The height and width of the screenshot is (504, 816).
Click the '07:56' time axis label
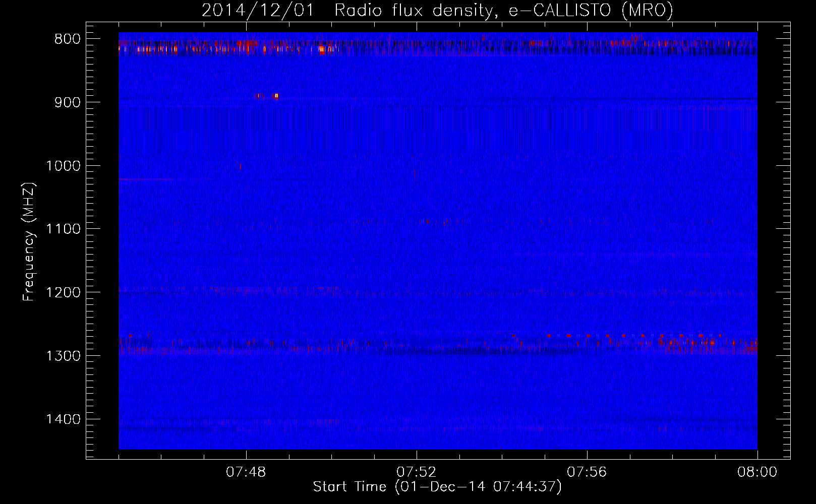click(x=587, y=472)
